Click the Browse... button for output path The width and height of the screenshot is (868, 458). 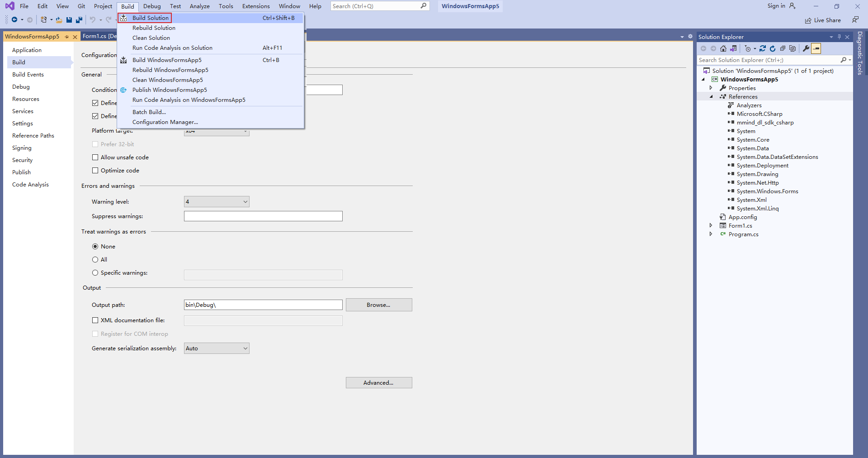[379, 305]
